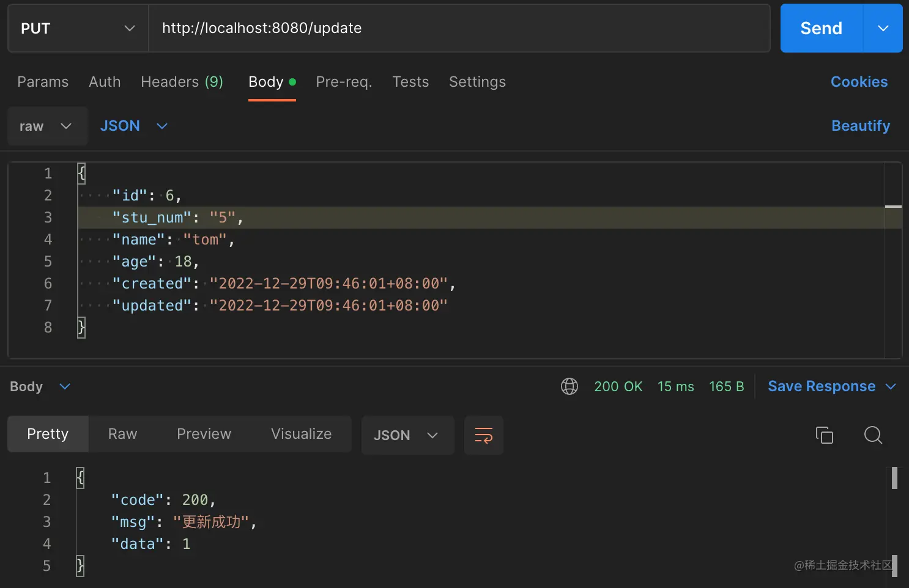This screenshot has height=588, width=909.
Task: Click the Beautify link
Action: pyautogui.click(x=860, y=126)
